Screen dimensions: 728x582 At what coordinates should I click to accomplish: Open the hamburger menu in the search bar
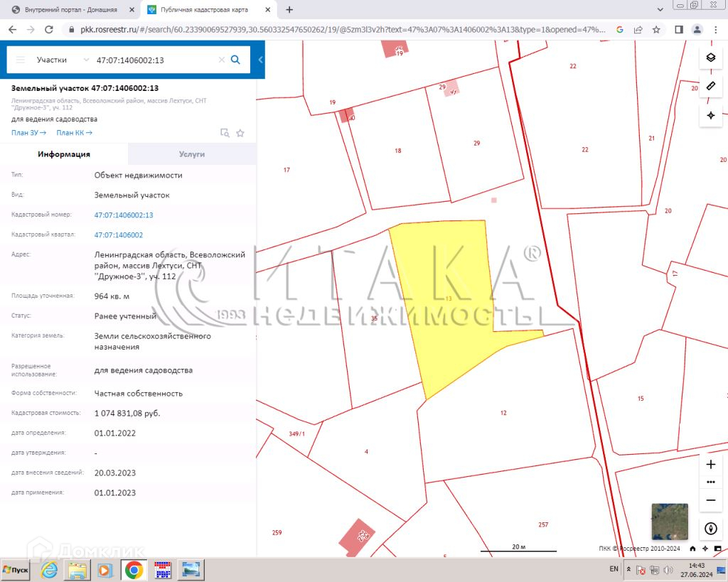[x=20, y=60]
